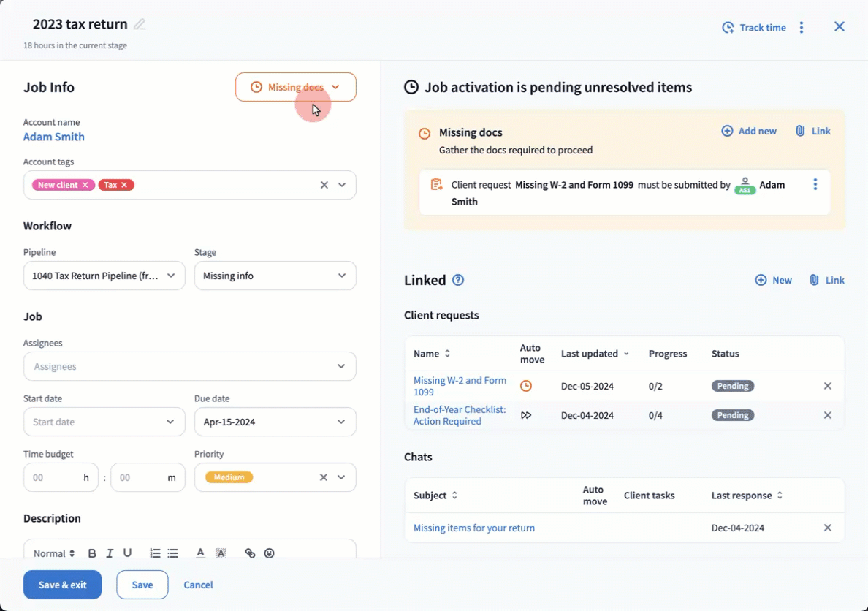Unlink the End-of-Year Checklist request

(x=828, y=415)
